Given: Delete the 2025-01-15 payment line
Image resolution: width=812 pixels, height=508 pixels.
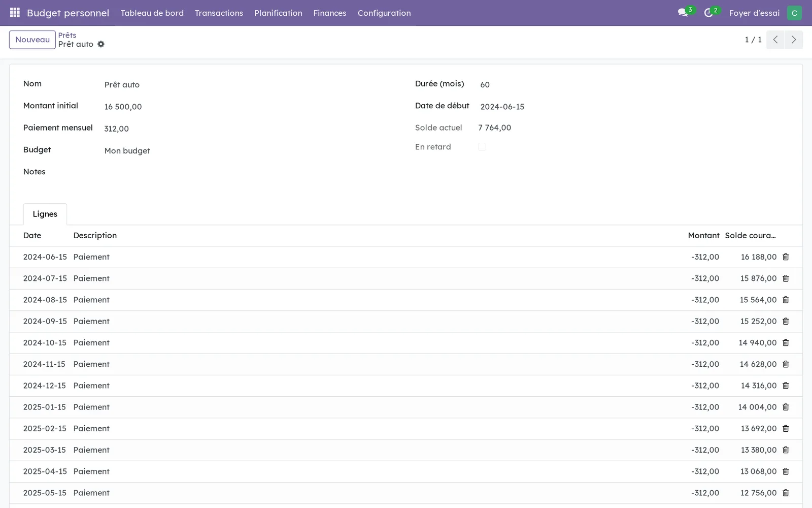Looking at the screenshot, I should click(786, 407).
